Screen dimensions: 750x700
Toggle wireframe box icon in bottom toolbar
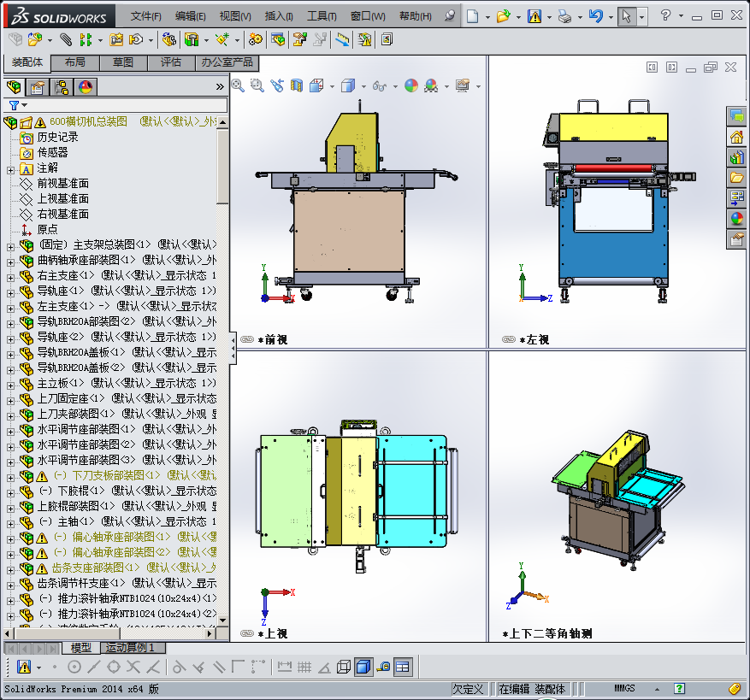click(x=344, y=667)
